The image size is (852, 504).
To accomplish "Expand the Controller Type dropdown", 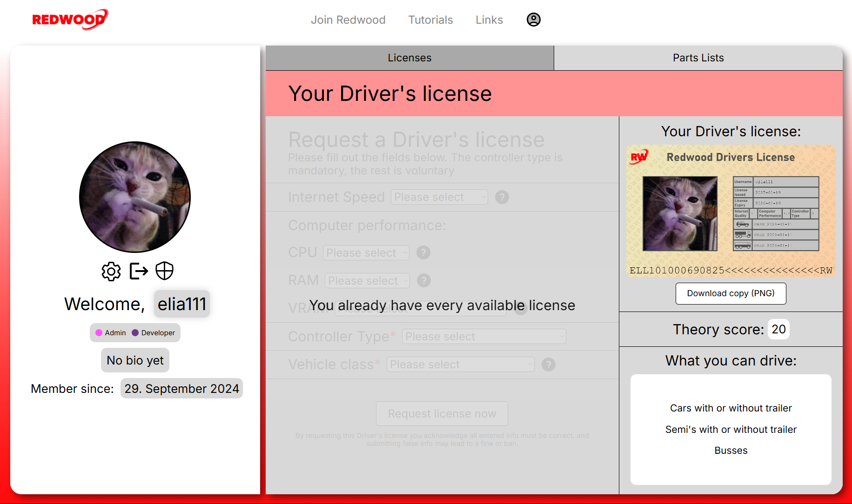I will 484,337.
